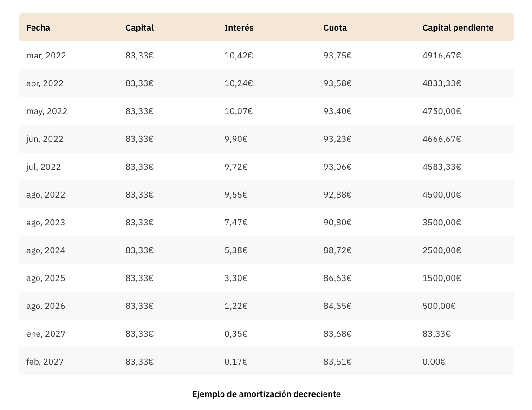Click the ago, 2023 date cell
This screenshot has height=410, width=532.
coord(45,223)
